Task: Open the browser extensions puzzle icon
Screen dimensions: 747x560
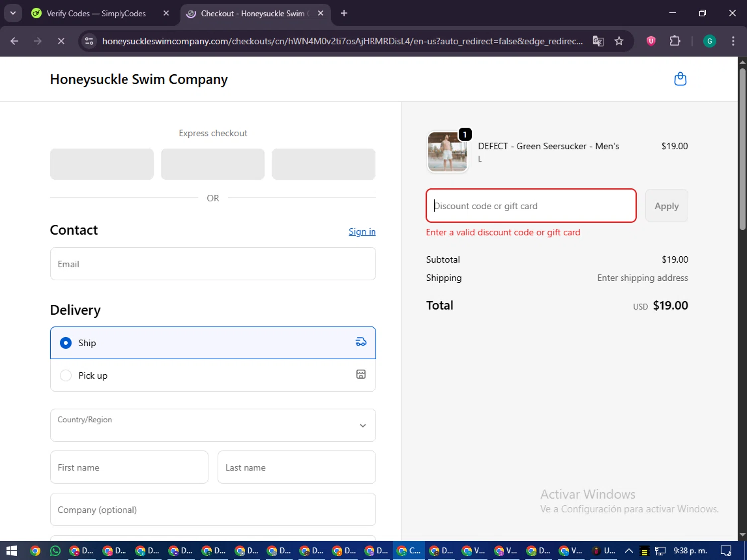Action: pos(675,41)
